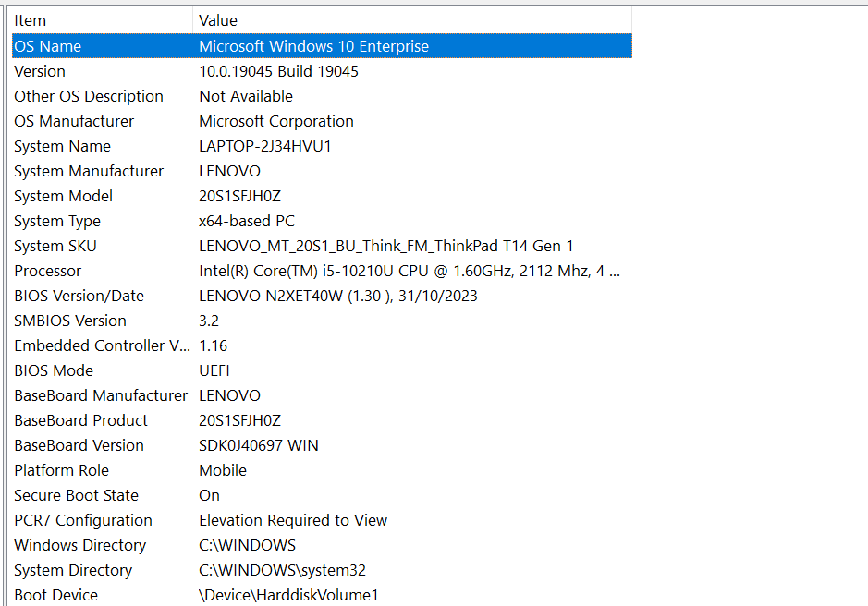Select the Windows Directory row
The width and height of the screenshot is (868, 606).
[x=322, y=545]
